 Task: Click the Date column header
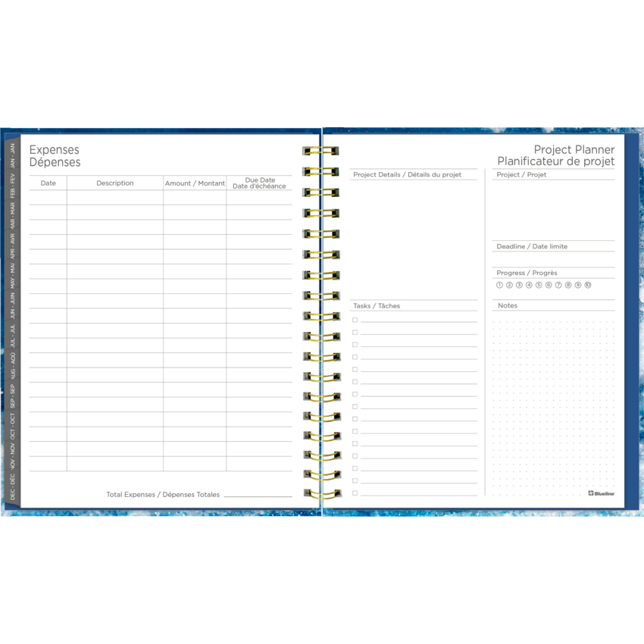[x=48, y=183]
